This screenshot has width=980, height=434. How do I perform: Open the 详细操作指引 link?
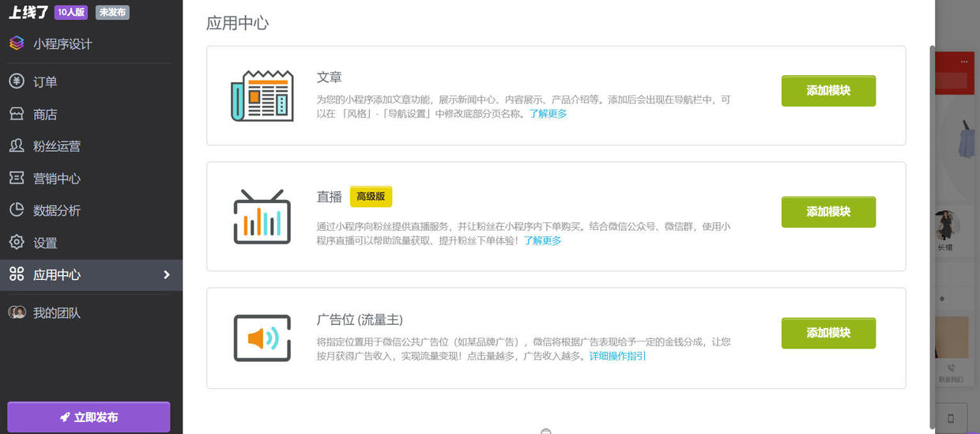coord(617,357)
